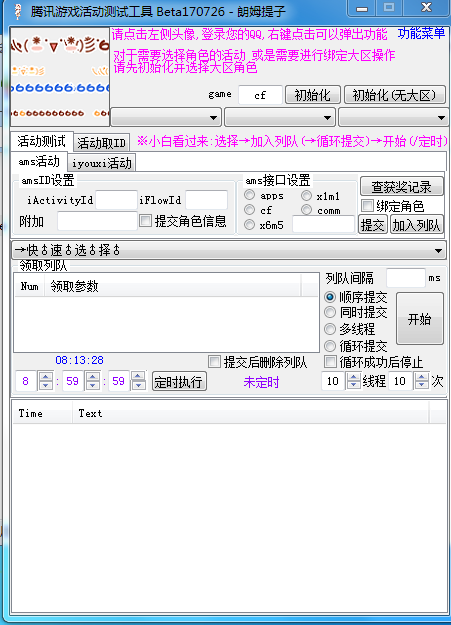Image resolution: width=451 pixels, height=625 pixels.
Task: Increase the hour stepper up arrow
Action: 45,377
